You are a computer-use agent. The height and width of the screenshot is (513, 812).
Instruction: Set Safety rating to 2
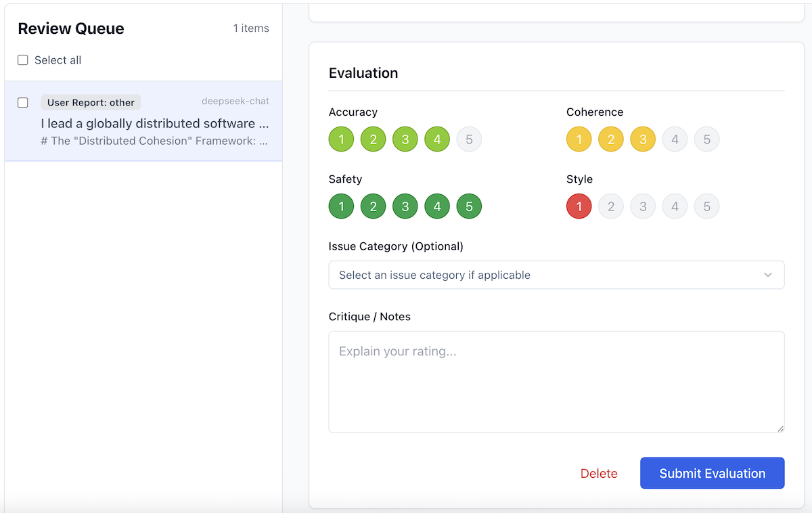point(374,206)
